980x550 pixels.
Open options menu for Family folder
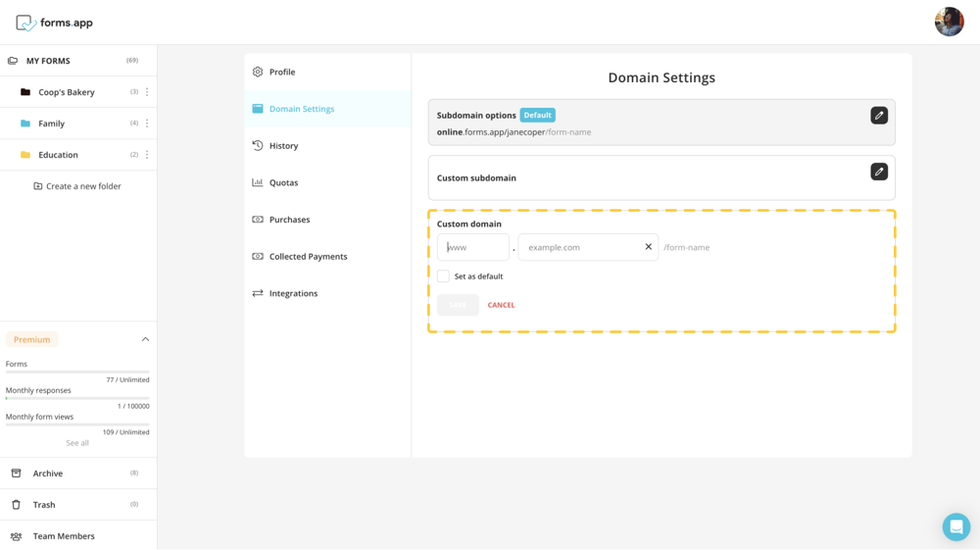tap(147, 124)
